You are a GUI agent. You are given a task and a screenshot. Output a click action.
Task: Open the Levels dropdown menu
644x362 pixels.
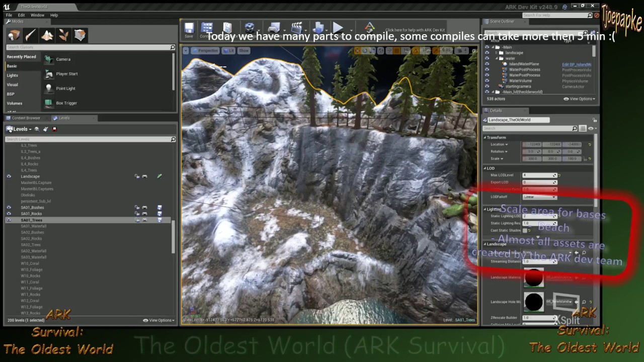point(19,129)
